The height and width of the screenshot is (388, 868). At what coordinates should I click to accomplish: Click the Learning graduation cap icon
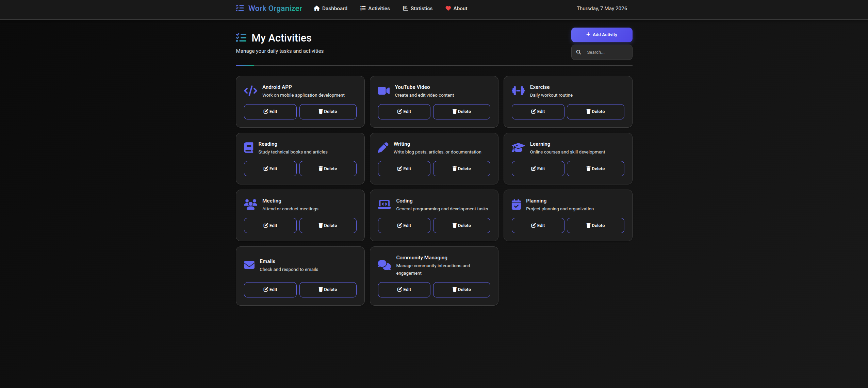pyautogui.click(x=518, y=148)
